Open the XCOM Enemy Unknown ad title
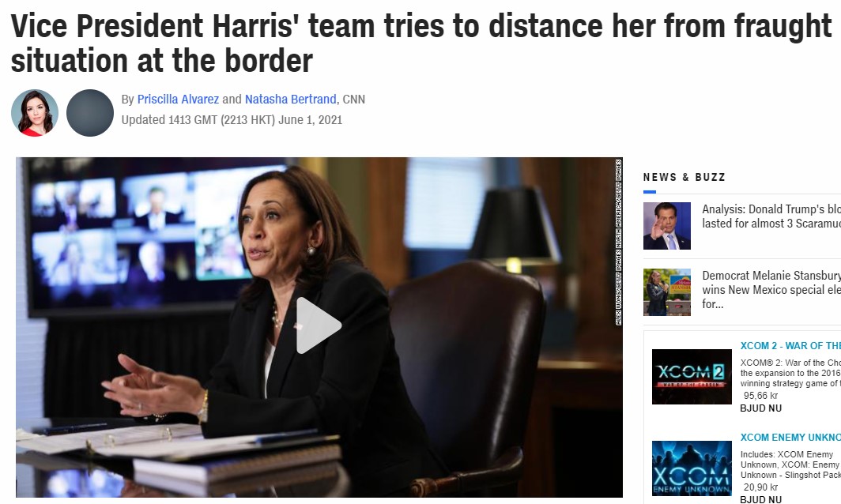The image size is (841, 504). point(790,438)
